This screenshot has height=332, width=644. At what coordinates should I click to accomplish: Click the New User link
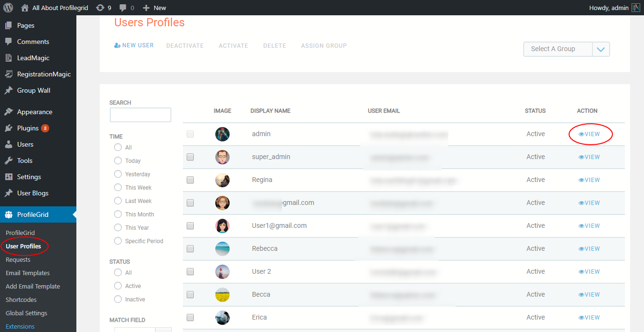click(134, 45)
